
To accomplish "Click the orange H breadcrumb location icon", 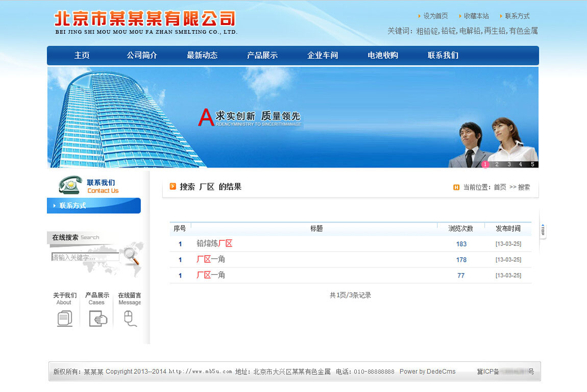I will pos(456,187).
